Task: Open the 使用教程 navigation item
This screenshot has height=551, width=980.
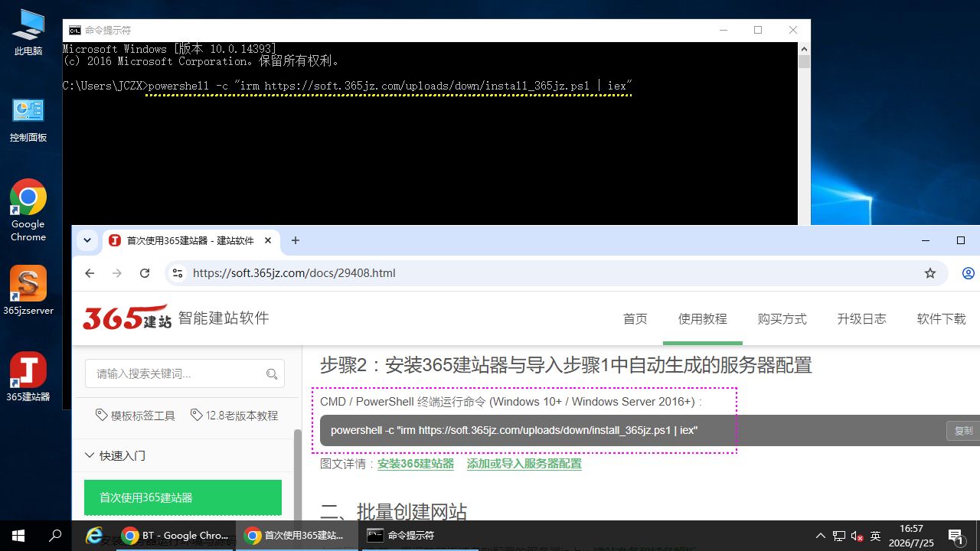Action: coord(703,318)
